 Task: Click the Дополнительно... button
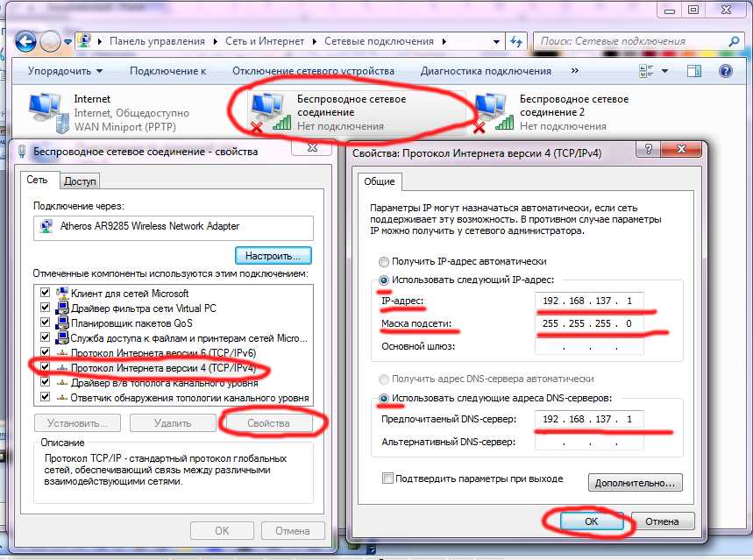[x=635, y=483]
